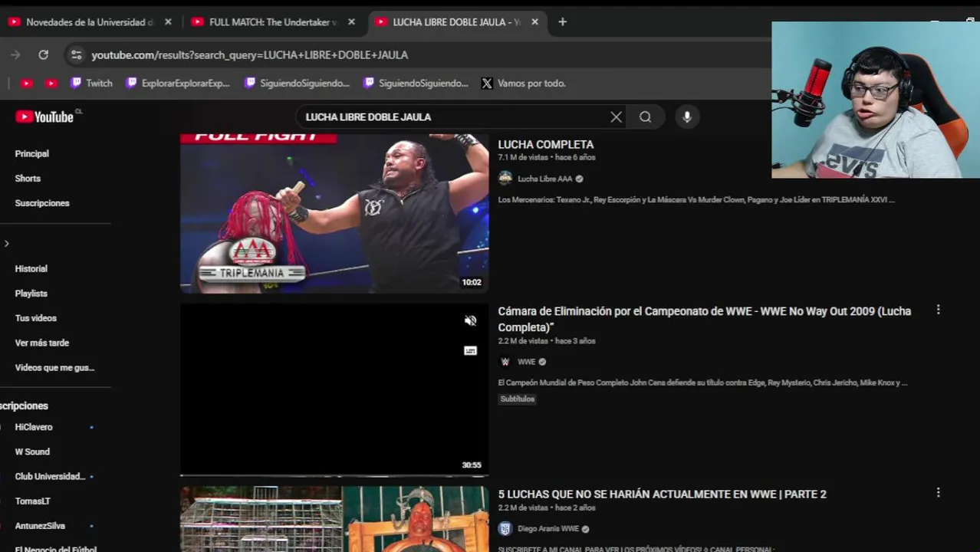Click Los Mercenarios video description text
The image size is (980, 552).
tap(696, 199)
